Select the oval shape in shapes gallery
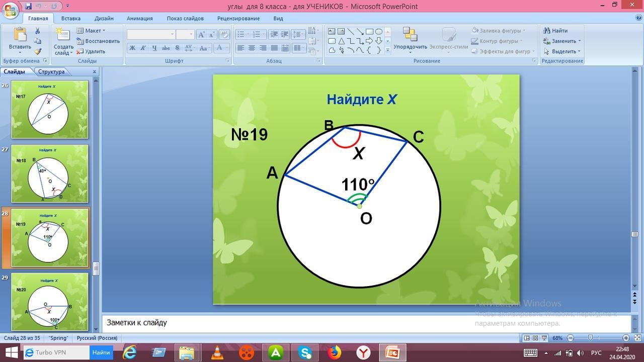644x362 pixels. [379, 31]
